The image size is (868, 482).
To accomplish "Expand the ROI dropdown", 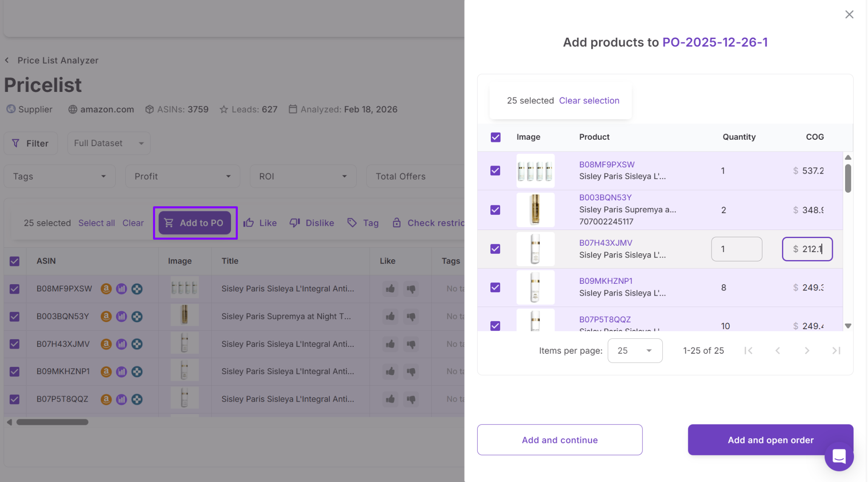I will 302,176.
